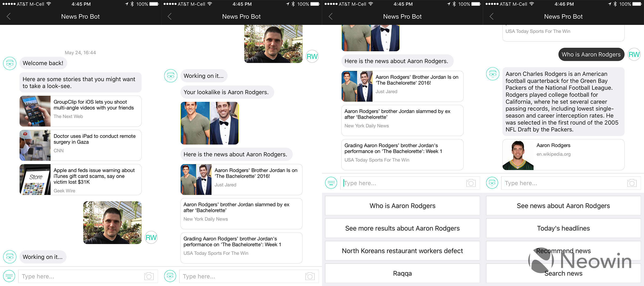Tap bot avatar beside first screen Working on it
This screenshot has height=286, width=644.
pos(10,257)
